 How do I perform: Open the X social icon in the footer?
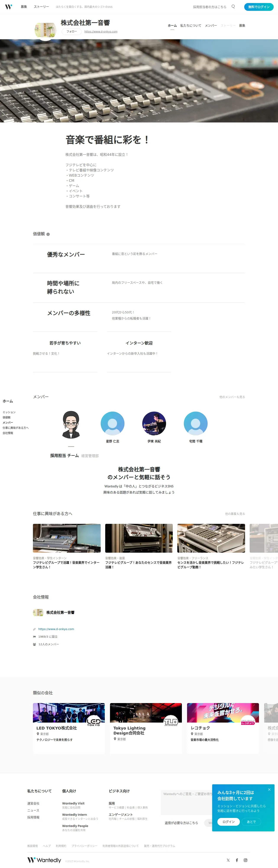click(x=228, y=860)
